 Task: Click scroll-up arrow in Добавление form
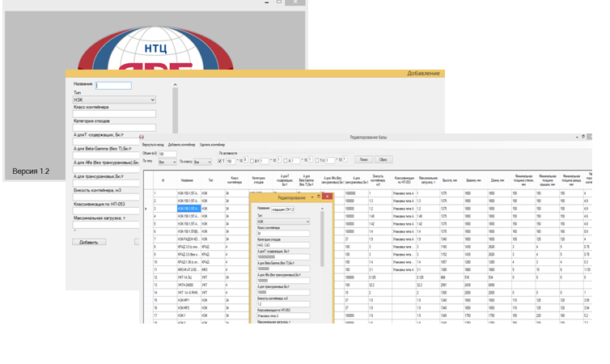pyautogui.click(x=175, y=83)
